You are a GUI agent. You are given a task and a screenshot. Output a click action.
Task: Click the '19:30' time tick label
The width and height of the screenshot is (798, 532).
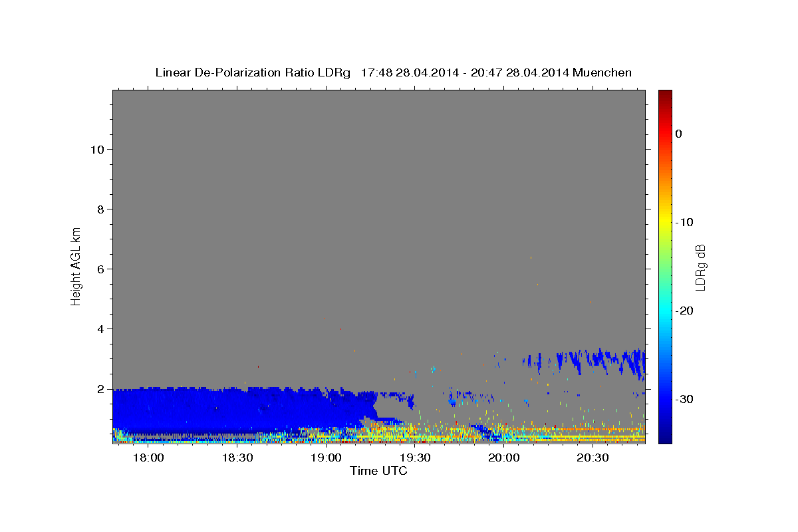(x=415, y=458)
